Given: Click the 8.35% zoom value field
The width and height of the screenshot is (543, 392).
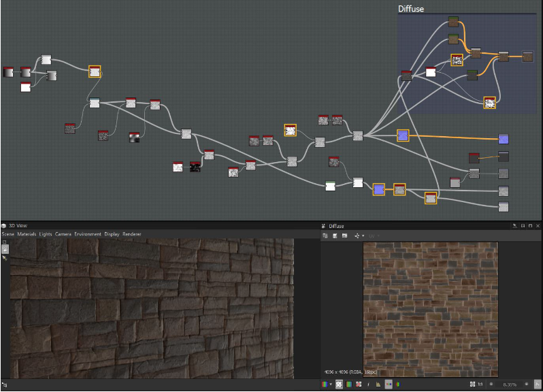Looking at the screenshot, I should point(510,385).
